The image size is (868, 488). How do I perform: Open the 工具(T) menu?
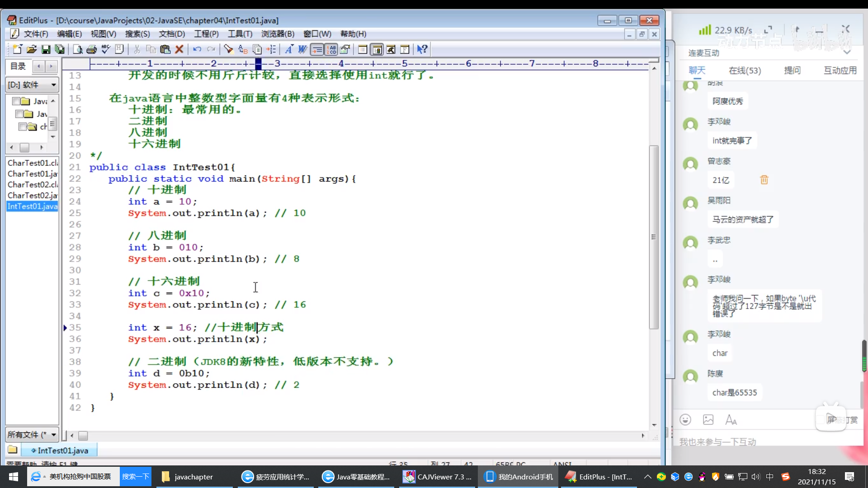point(240,34)
